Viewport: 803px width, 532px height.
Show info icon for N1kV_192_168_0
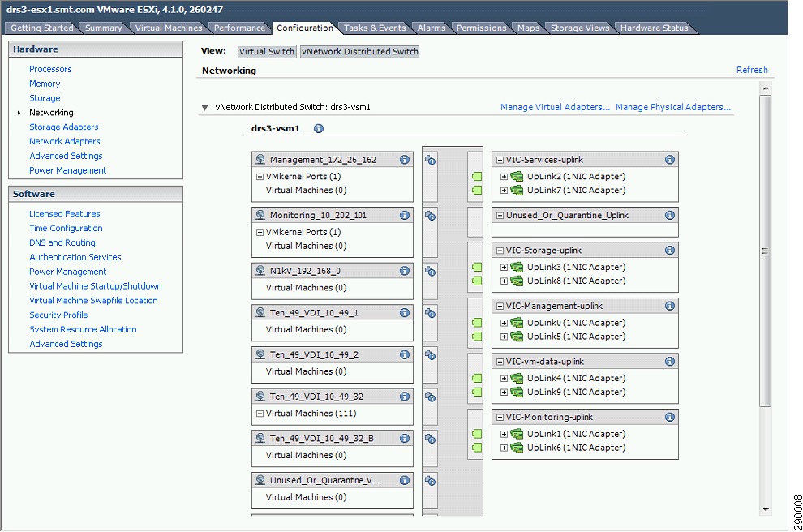coord(405,271)
